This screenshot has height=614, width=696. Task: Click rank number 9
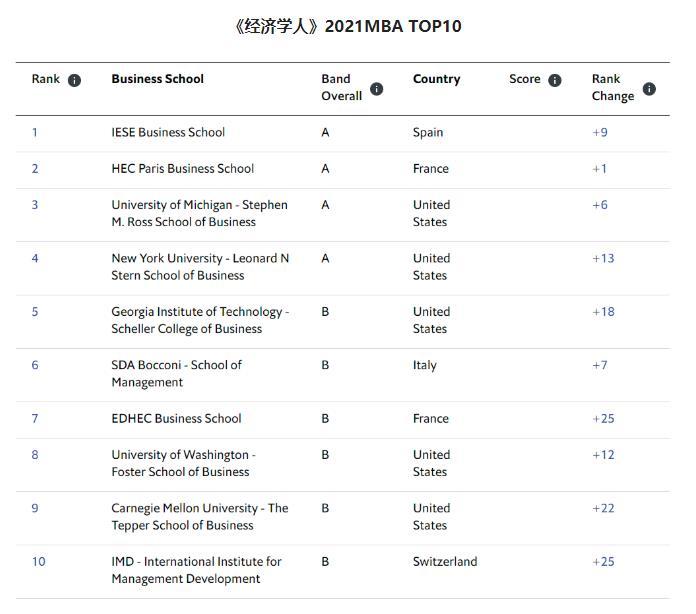pos(35,508)
